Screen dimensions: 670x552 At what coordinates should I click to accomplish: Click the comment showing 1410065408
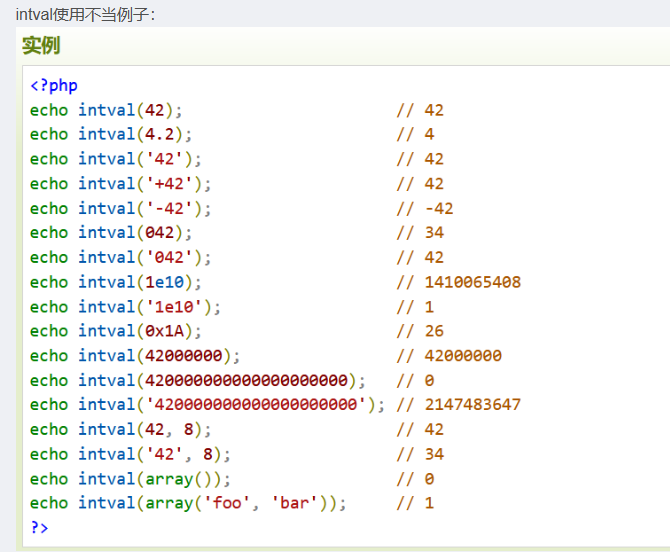tap(458, 282)
